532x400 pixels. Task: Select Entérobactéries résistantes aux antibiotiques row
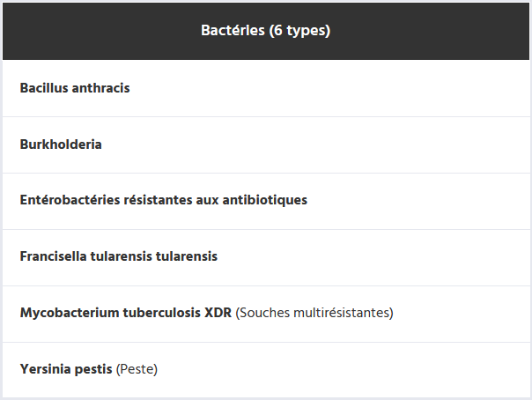[x=163, y=200]
